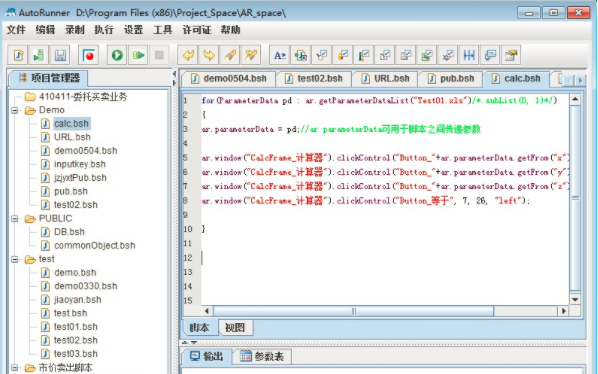Select jzjyxtPub.bsh in the project tree

point(74,178)
